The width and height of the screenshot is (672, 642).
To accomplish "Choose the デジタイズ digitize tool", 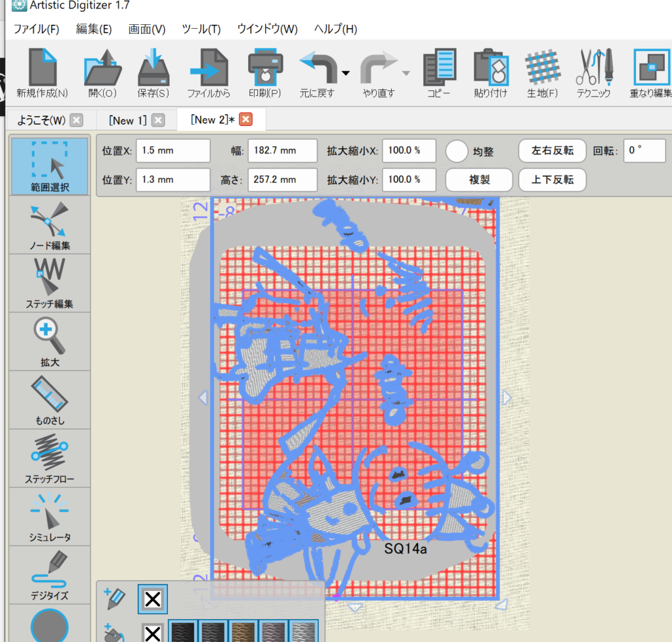I will [x=50, y=575].
